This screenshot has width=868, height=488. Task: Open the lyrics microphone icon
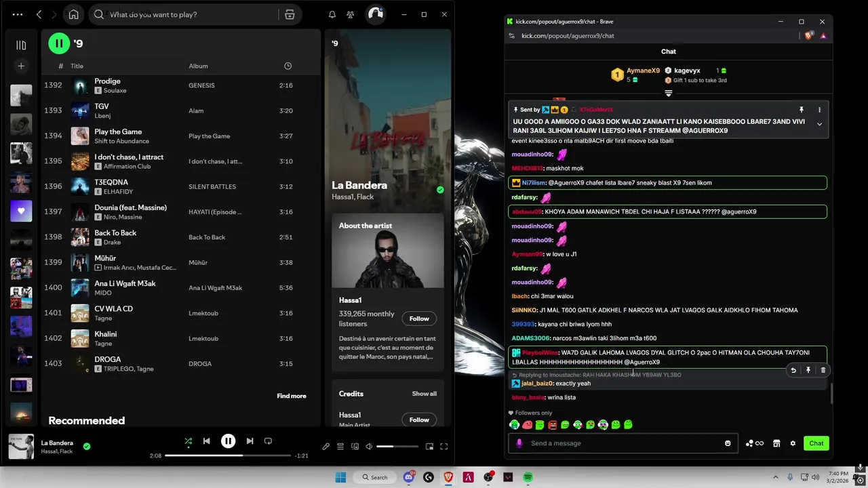coord(326,447)
